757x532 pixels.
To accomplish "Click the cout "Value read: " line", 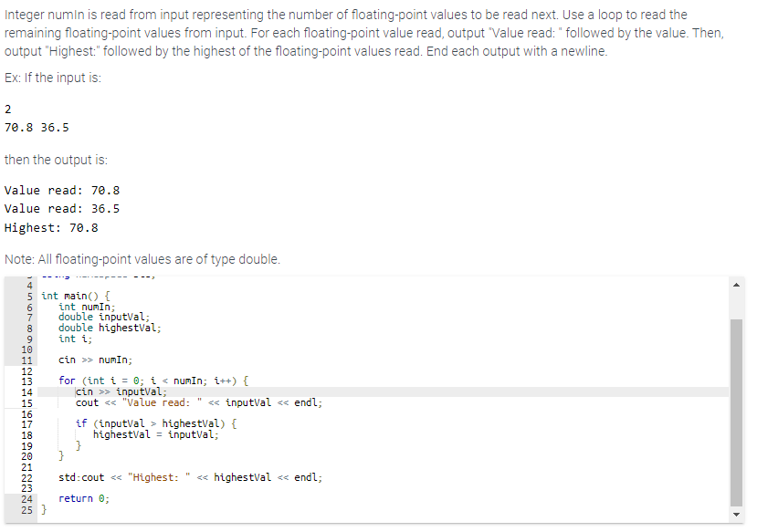I will [x=199, y=402].
